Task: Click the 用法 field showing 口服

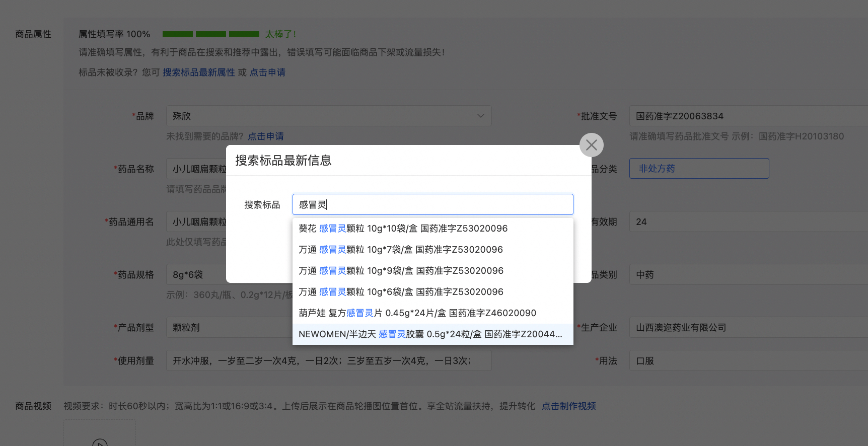Action: tap(749, 360)
